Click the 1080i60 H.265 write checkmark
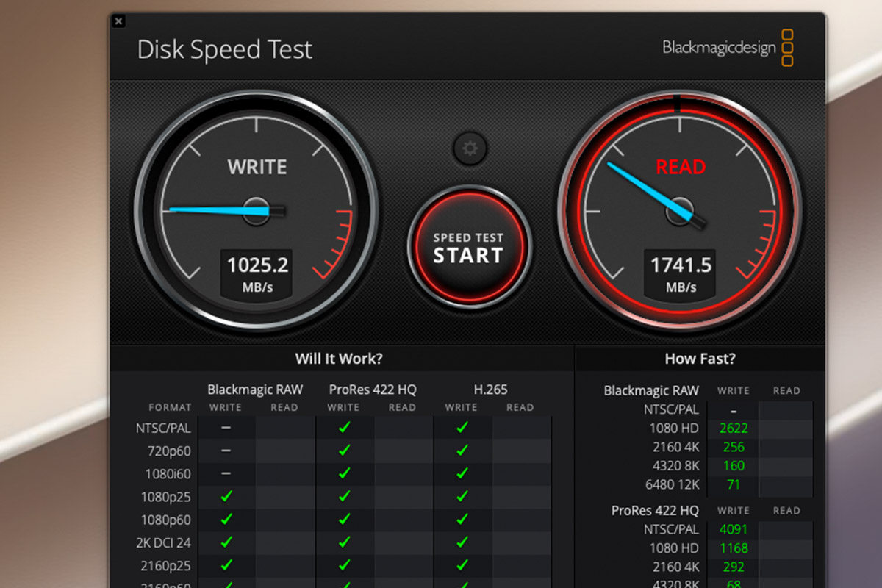 [462, 473]
